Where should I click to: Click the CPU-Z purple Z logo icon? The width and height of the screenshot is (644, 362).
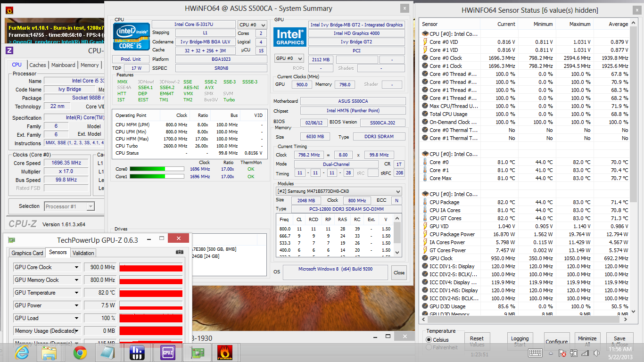coord(9,50)
